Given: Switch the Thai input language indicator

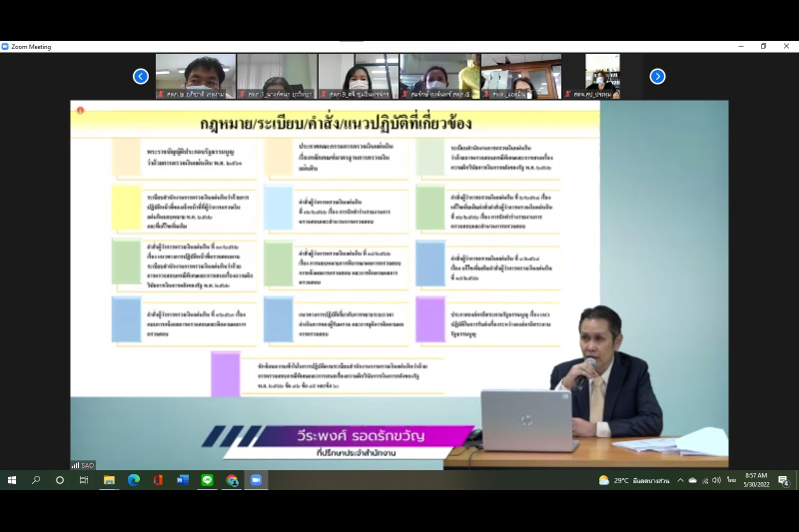Looking at the screenshot, I should (731, 480).
